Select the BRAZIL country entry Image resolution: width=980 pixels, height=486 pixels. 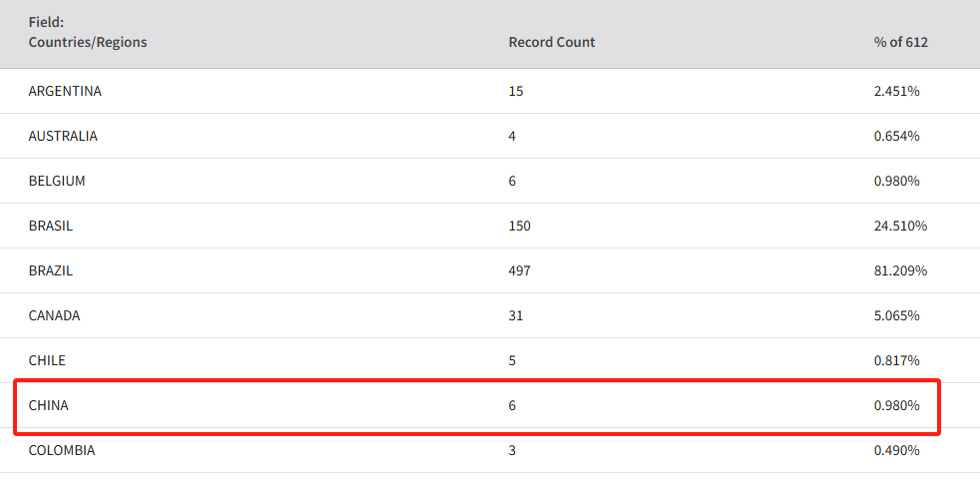[51, 271]
